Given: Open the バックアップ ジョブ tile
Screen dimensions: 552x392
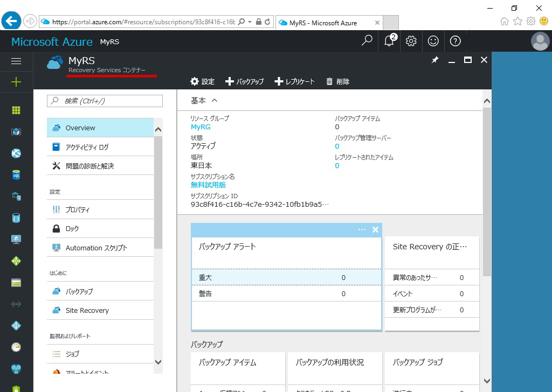Looking at the screenshot, I should 432,372.
